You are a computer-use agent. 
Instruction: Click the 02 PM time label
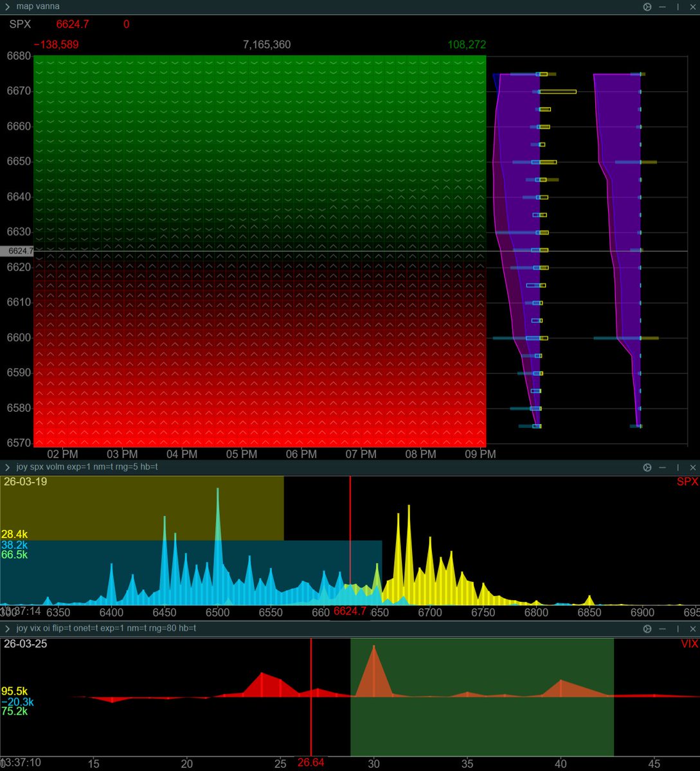(62, 454)
